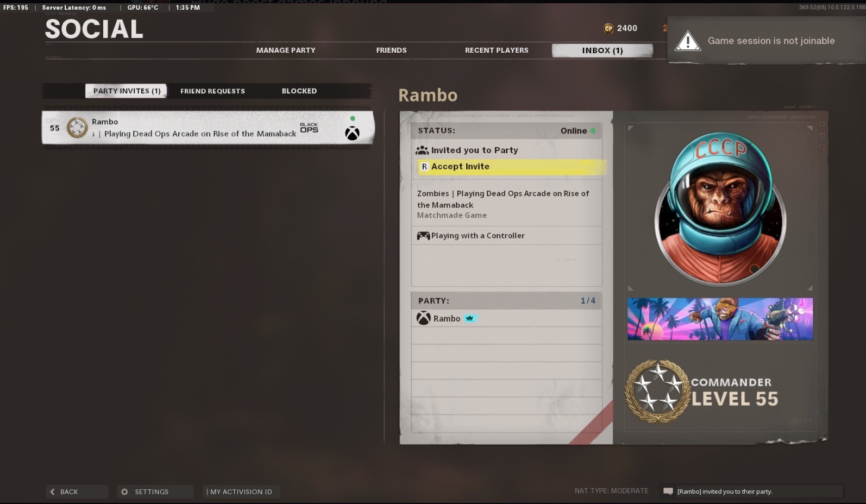Click the controller icon beside Playing with a Controller
This screenshot has height=504, width=866.
click(x=423, y=236)
